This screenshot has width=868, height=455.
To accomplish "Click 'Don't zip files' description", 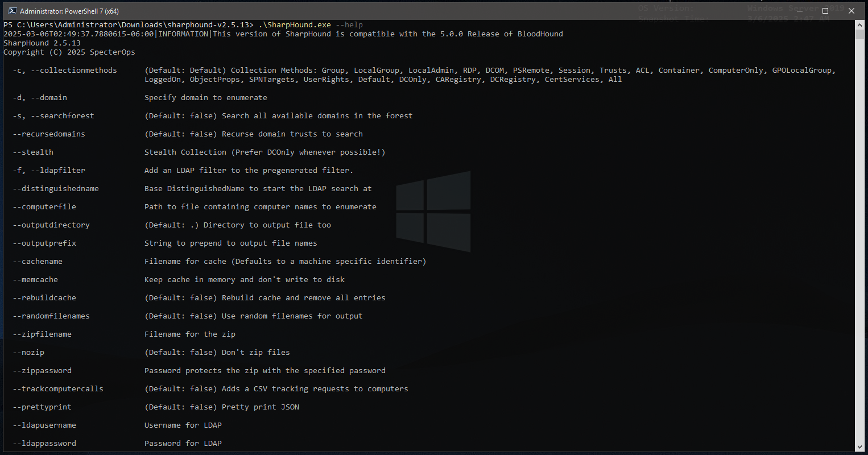I will (256, 353).
